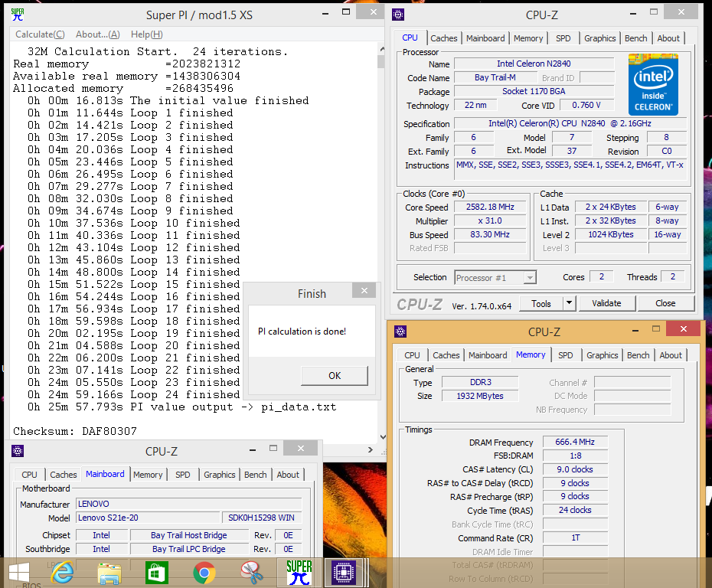Close the Finish dialog with X
This screenshot has width=712, height=588.
pos(364,291)
